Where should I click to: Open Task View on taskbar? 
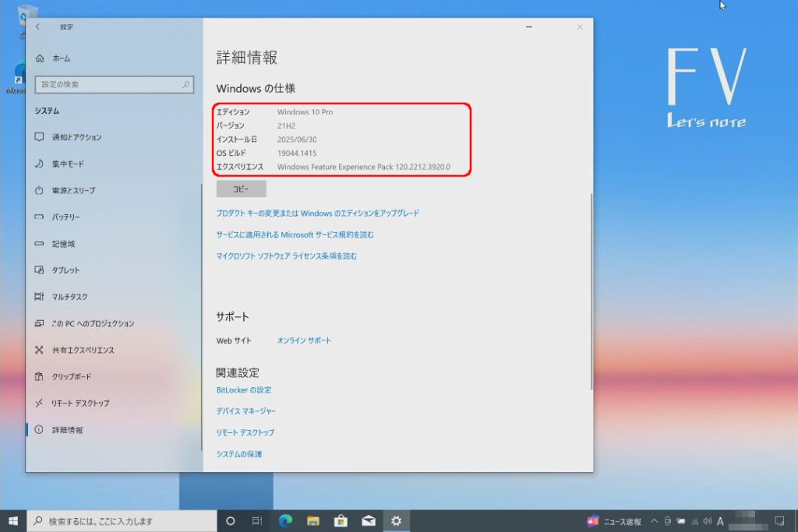[257, 521]
